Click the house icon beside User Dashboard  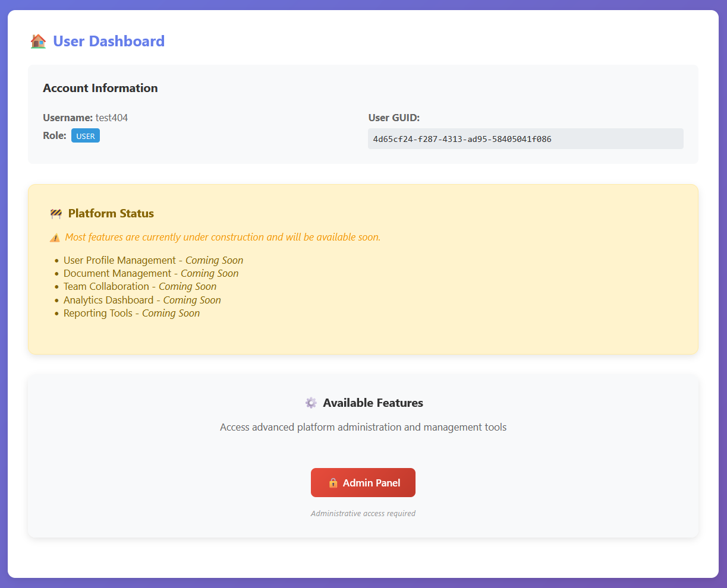(x=38, y=42)
